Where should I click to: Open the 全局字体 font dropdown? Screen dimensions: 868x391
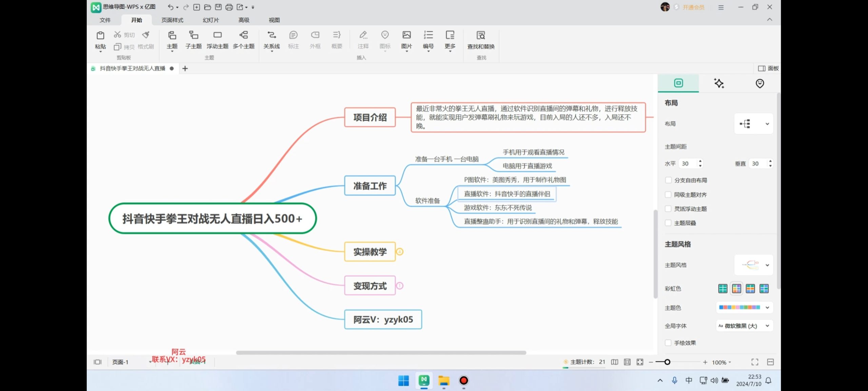(x=745, y=326)
